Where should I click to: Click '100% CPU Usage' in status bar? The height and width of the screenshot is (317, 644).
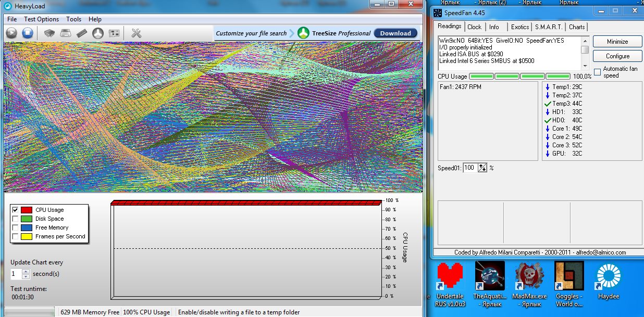coord(146,312)
